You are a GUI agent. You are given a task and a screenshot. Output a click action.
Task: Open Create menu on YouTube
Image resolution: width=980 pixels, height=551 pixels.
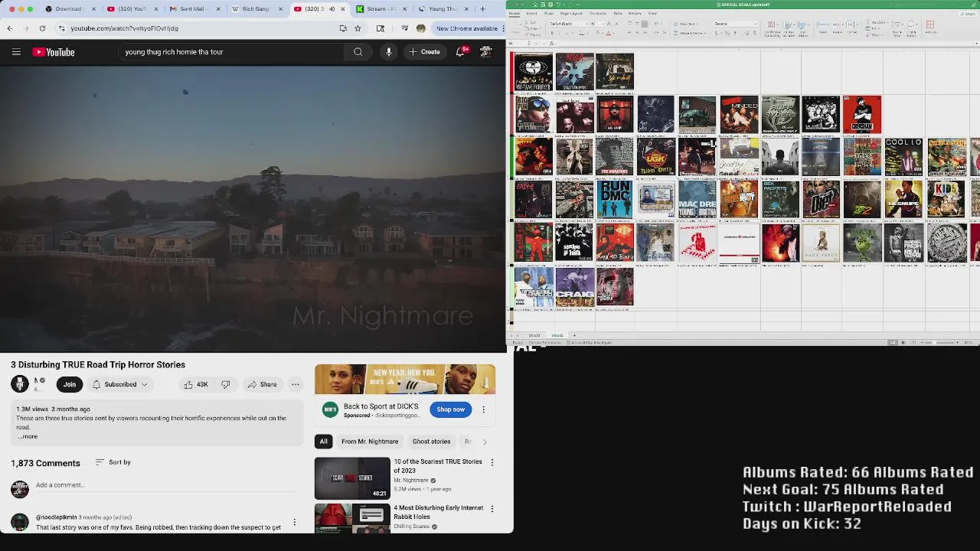click(424, 52)
